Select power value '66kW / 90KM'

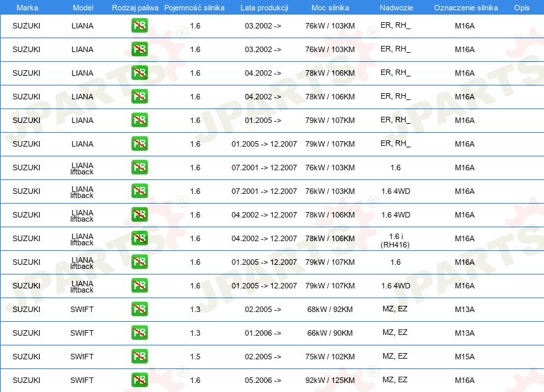point(330,333)
